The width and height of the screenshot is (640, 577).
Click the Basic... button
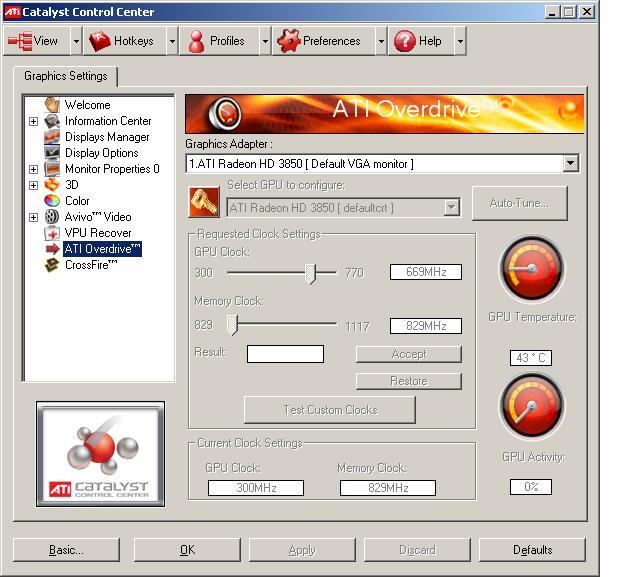click(67, 550)
